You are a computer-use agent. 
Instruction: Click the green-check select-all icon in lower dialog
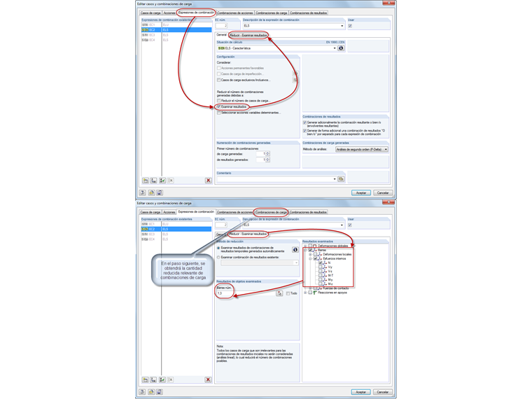[162, 379]
